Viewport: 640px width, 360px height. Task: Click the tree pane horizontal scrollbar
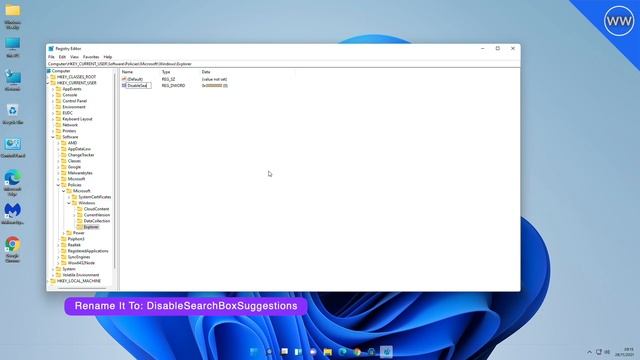(82, 289)
